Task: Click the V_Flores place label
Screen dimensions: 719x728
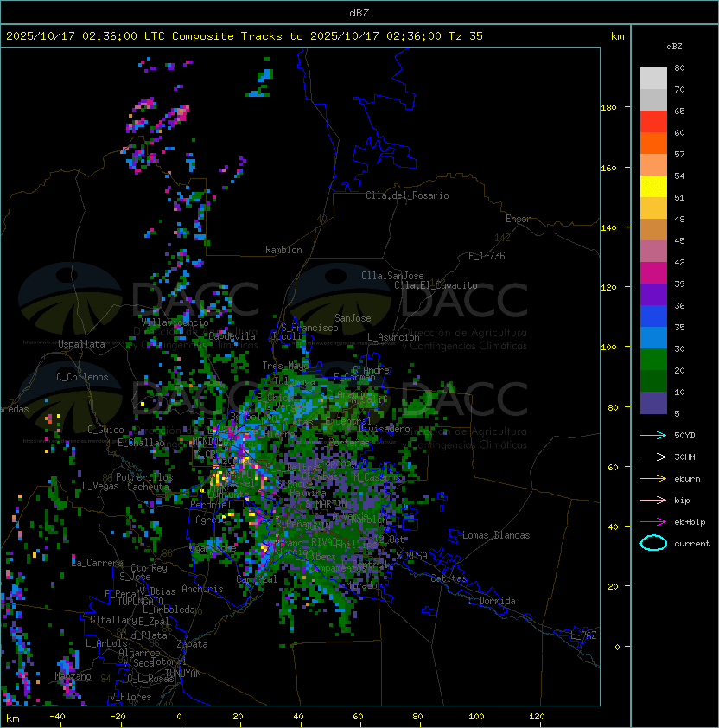Action: click(x=130, y=697)
